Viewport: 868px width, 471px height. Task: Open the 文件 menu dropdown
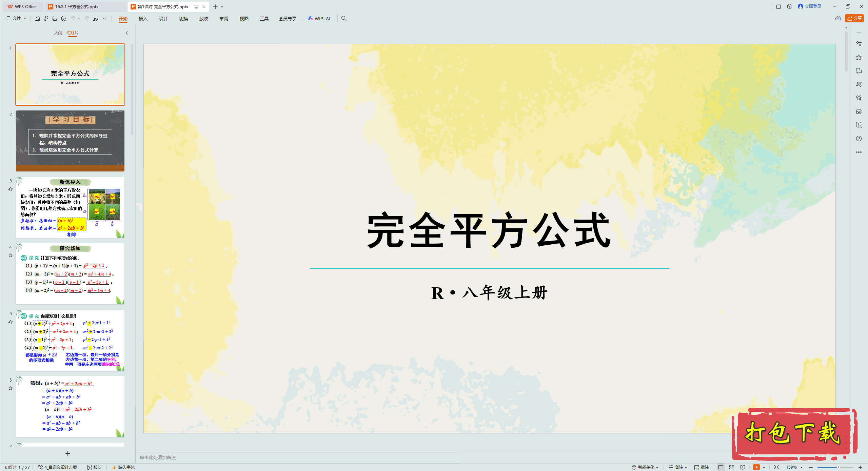(x=16, y=18)
